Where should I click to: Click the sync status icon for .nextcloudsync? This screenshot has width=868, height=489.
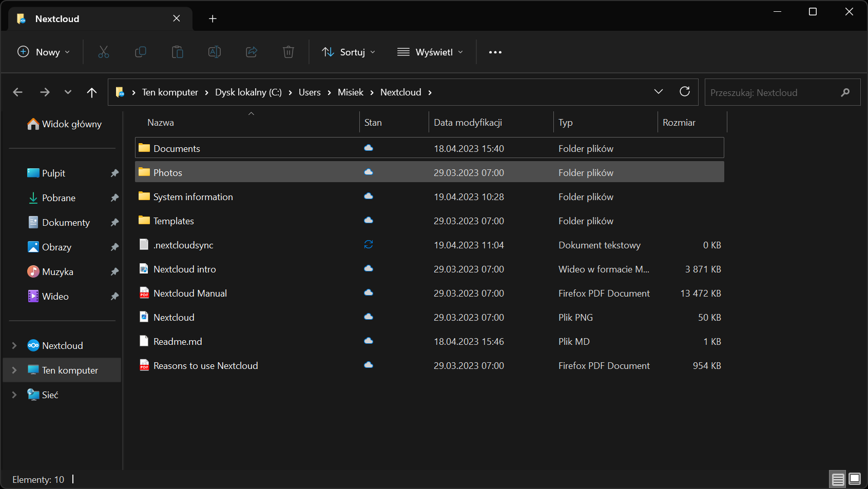coord(369,244)
